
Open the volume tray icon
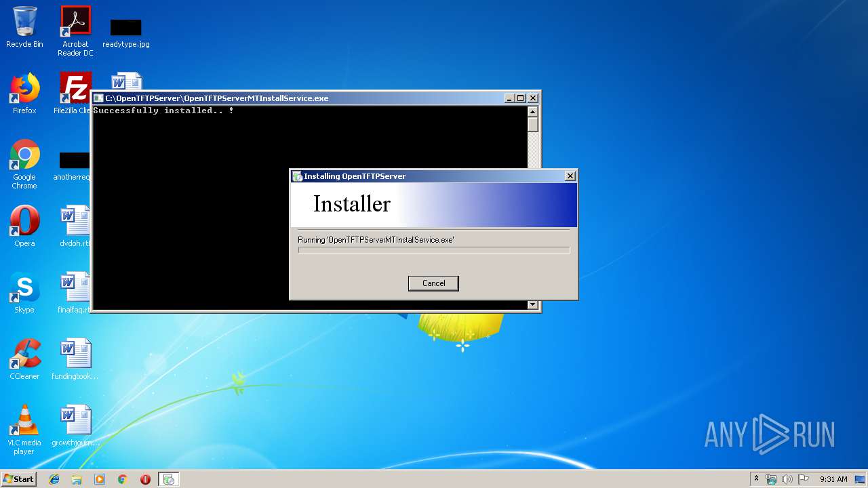point(787,479)
